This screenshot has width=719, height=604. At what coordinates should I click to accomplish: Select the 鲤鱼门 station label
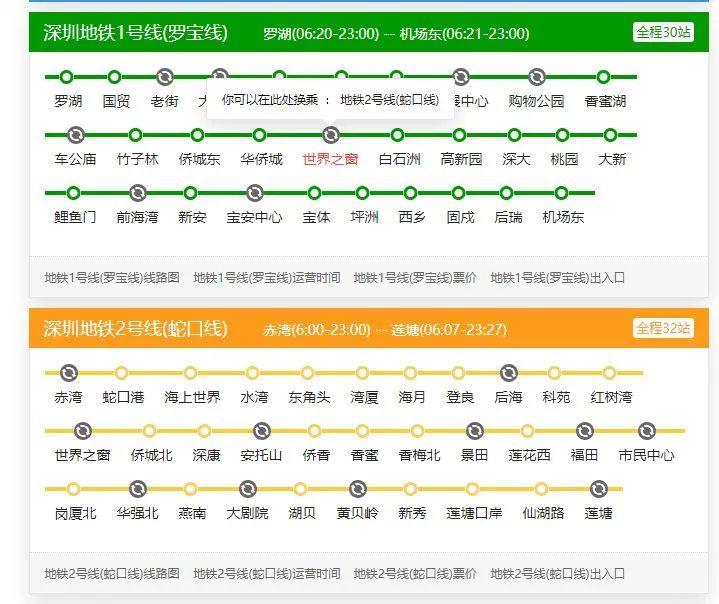(x=75, y=217)
